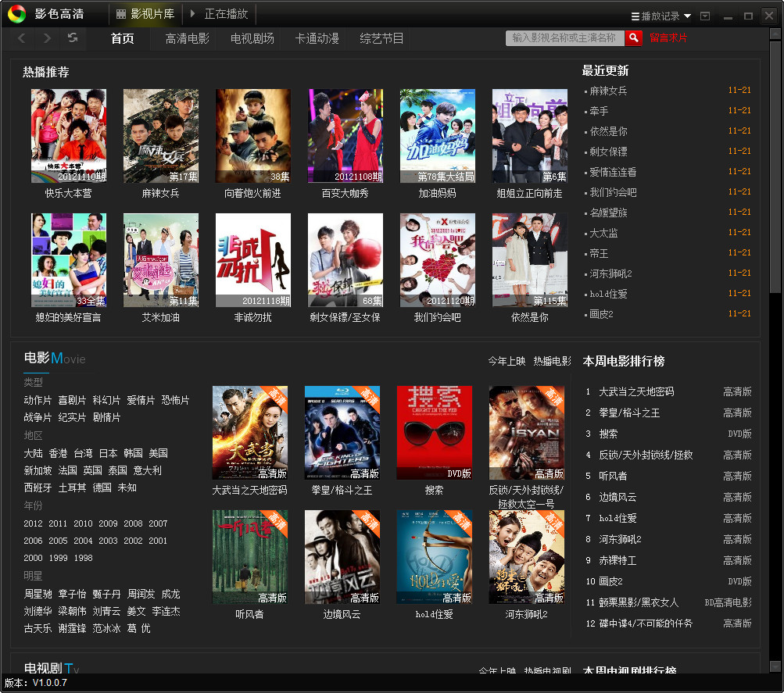Open the 麻辣女兵 poster thumbnail
Image resolution: width=784 pixels, height=693 pixels.
click(x=160, y=136)
